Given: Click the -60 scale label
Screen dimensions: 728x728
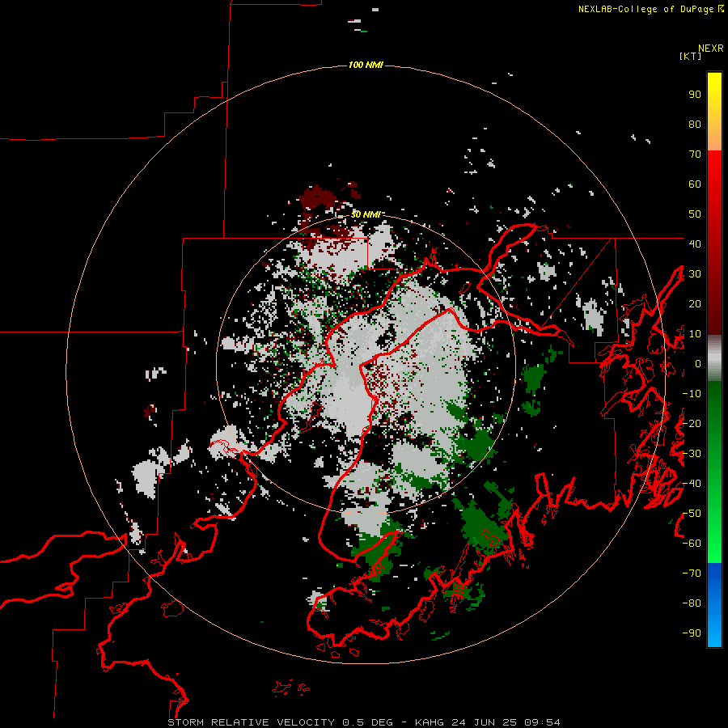Looking at the screenshot, I should (692, 544).
